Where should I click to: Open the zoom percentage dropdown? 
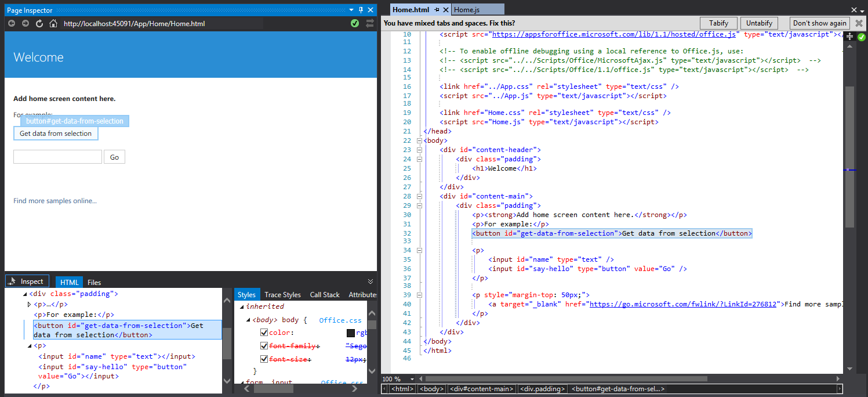tap(412, 378)
